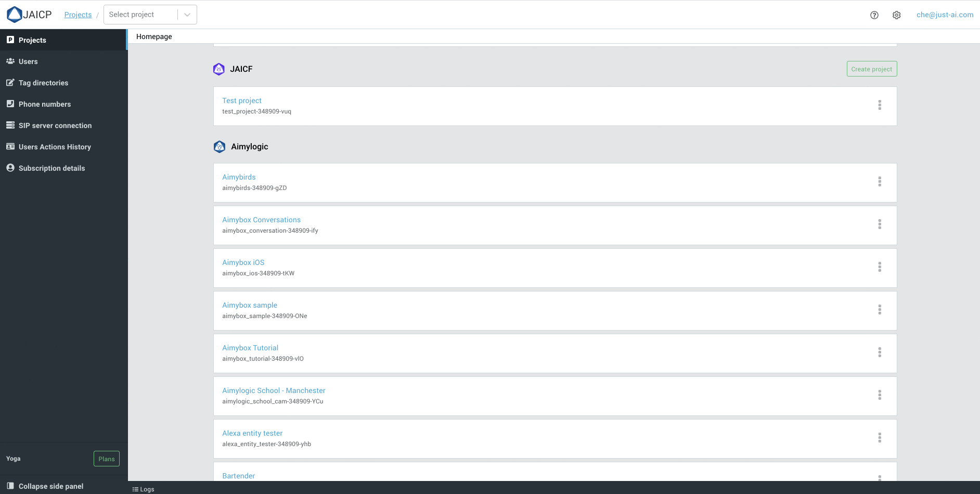Click the Users sidebar icon
Screen dimensions: 980x494
[10, 61]
